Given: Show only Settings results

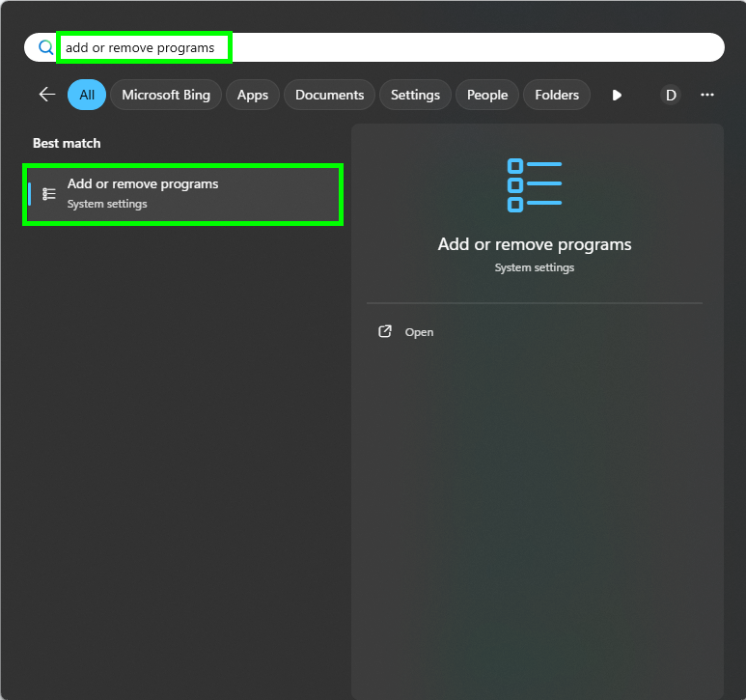Looking at the screenshot, I should point(415,95).
